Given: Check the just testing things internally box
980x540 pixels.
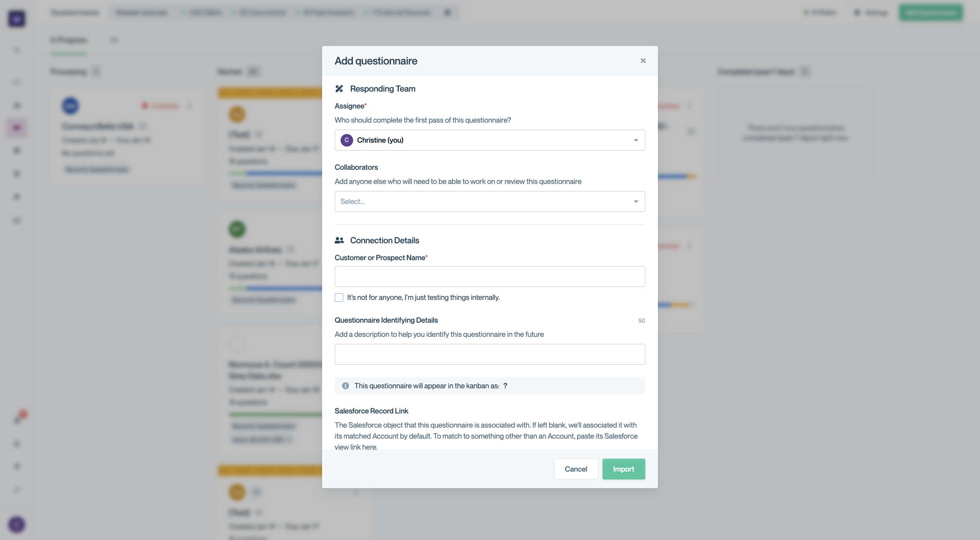Looking at the screenshot, I should tap(339, 298).
